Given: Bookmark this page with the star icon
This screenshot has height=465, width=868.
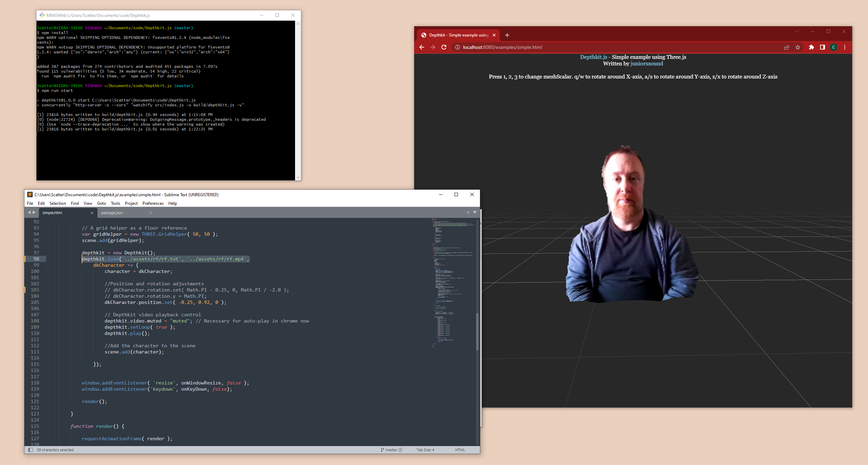Looking at the screenshot, I should click(798, 47).
